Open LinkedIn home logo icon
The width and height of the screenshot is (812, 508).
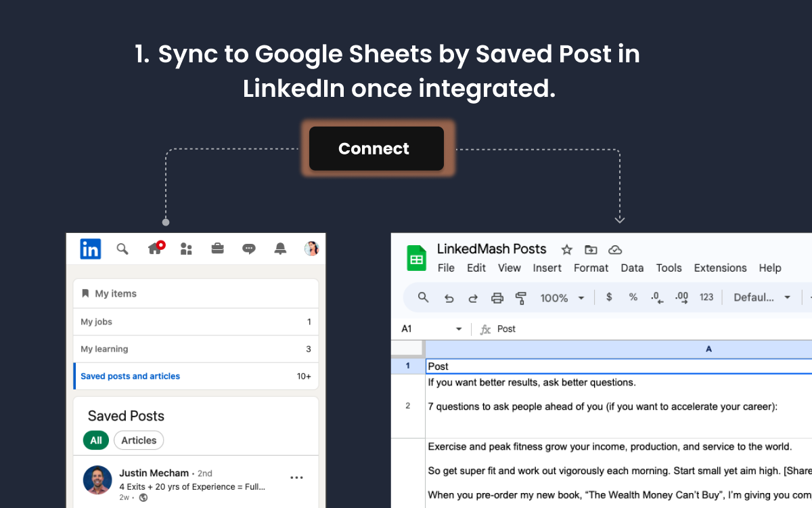pyautogui.click(x=91, y=249)
